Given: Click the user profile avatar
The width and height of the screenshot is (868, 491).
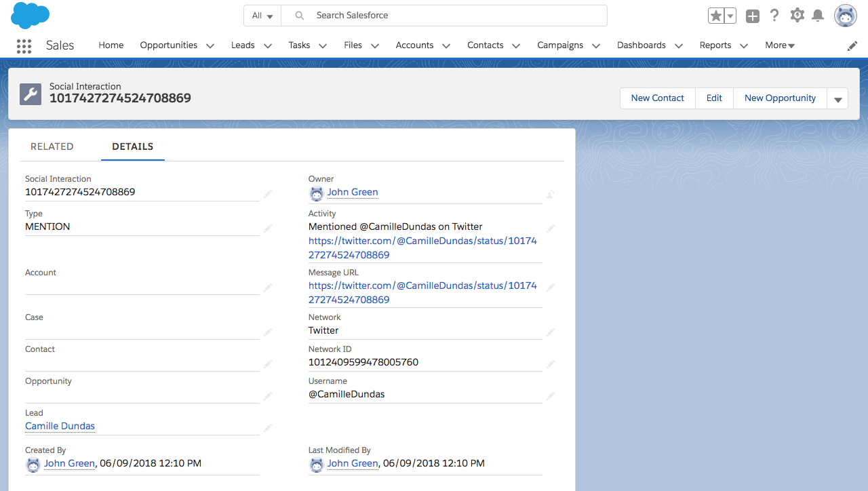Looking at the screenshot, I should coord(846,16).
